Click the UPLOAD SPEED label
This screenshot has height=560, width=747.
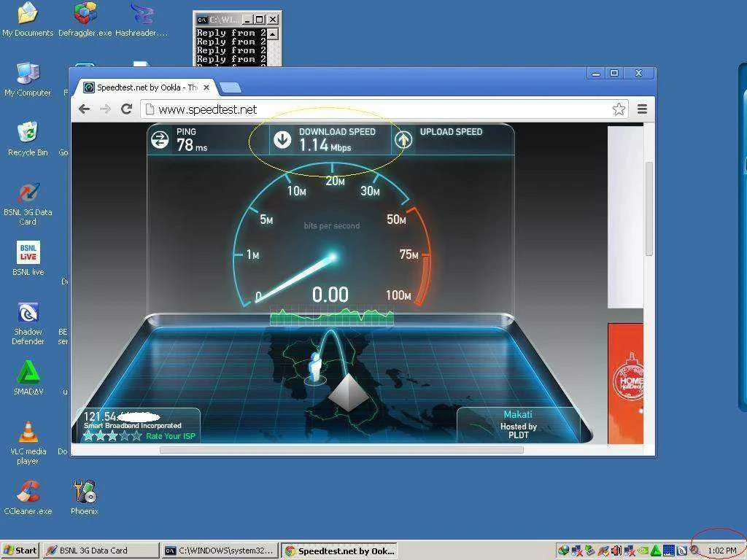point(451,132)
